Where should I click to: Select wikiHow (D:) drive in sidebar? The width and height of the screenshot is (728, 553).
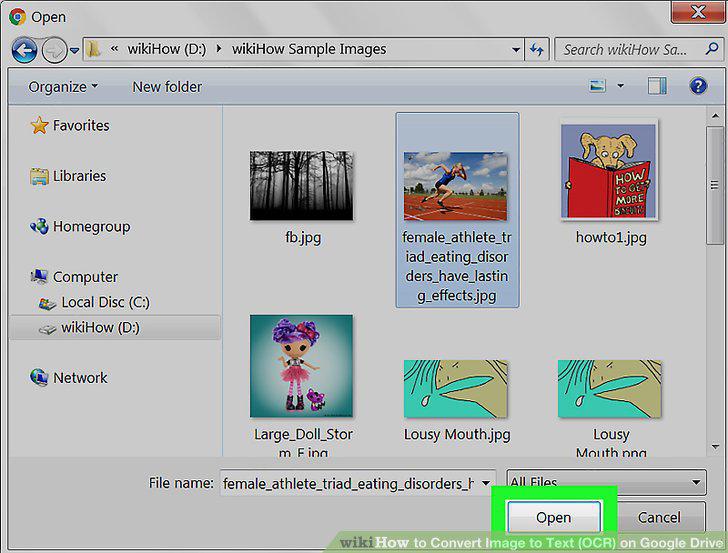point(100,328)
